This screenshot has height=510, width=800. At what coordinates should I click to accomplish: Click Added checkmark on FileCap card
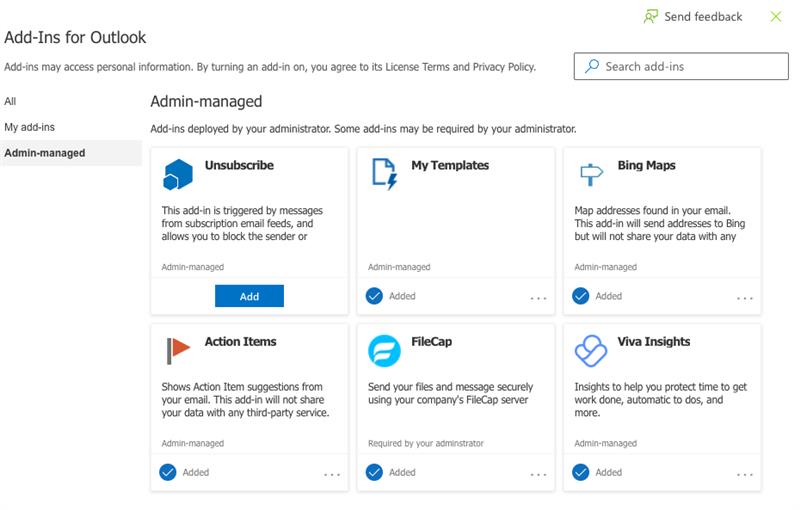(374, 472)
